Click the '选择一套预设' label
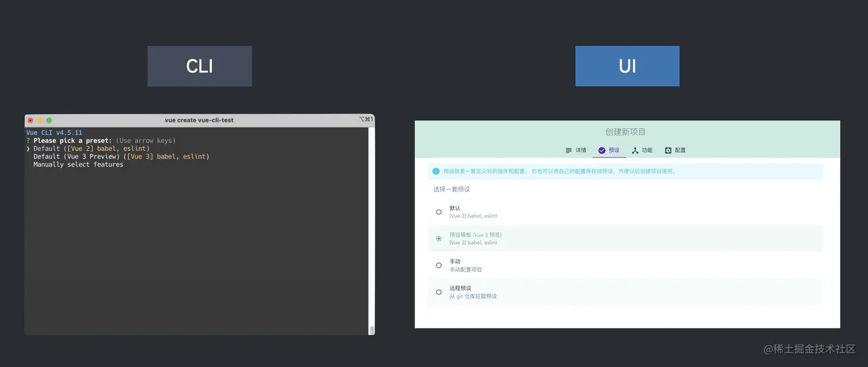 (452, 189)
